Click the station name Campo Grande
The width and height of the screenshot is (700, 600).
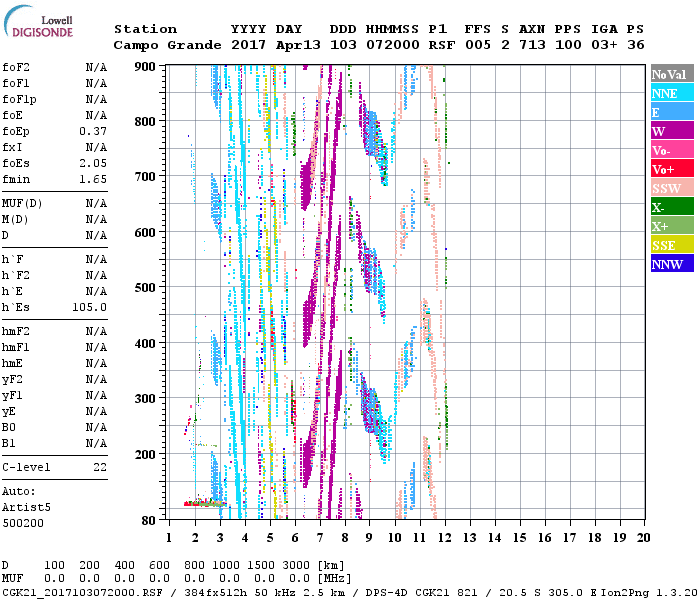[167, 45]
